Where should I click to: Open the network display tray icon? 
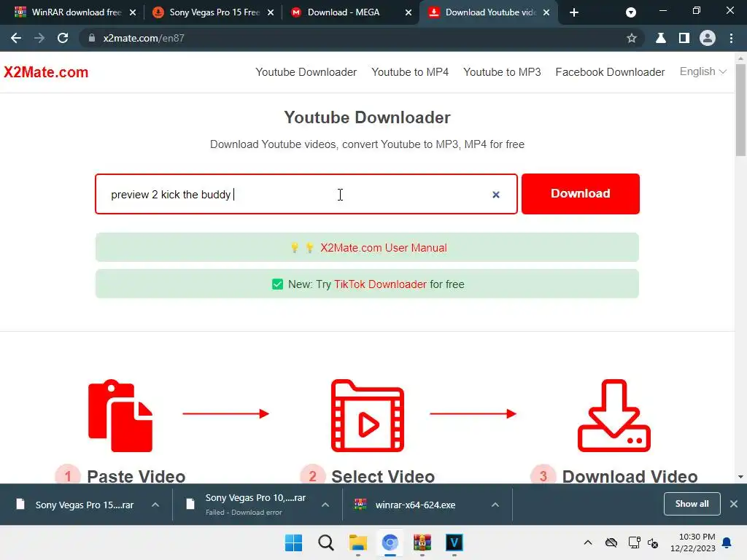[634, 542]
